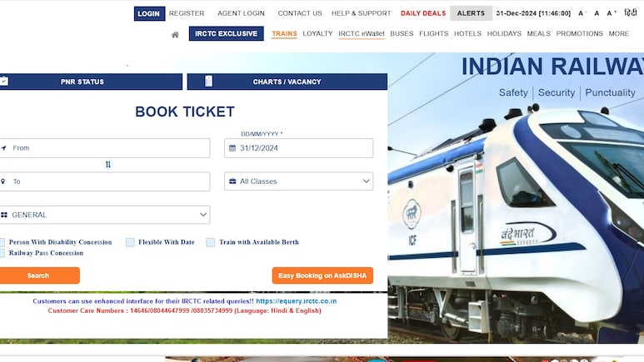The image size is (644, 362).
Task: Open the GENERAL quota dropdown
Action: [x=105, y=215]
